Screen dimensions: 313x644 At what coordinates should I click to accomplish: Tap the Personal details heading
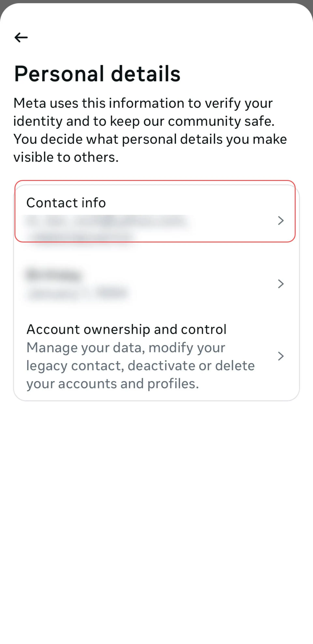[97, 74]
